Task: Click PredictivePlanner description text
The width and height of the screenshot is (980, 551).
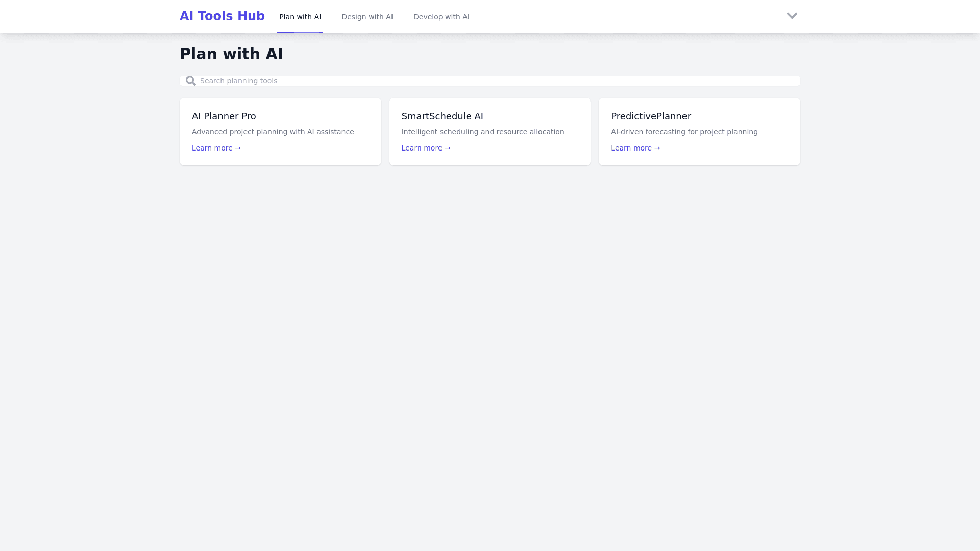Action: (x=684, y=132)
